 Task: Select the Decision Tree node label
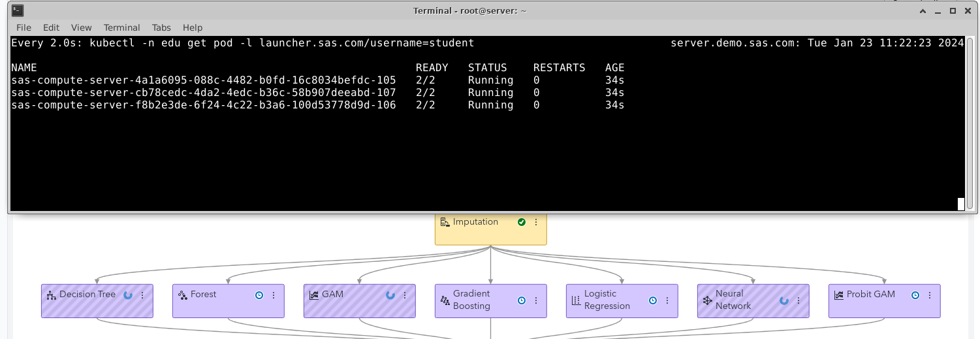[87, 295]
